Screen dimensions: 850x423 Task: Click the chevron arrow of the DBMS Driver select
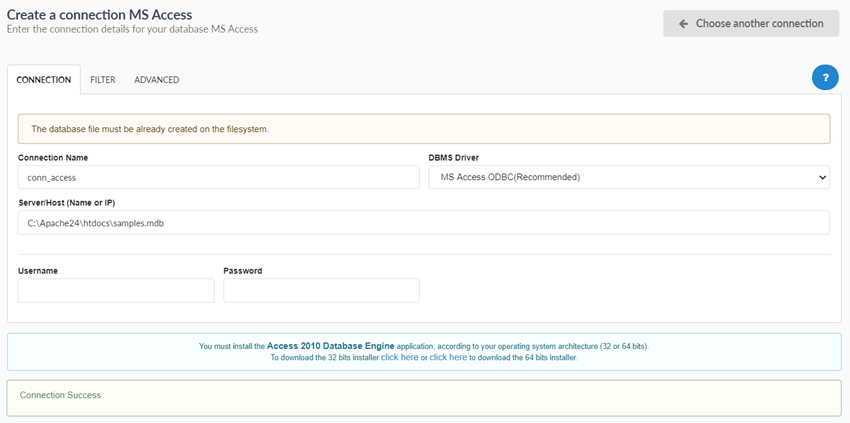pyautogui.click(x=822, y=177)
